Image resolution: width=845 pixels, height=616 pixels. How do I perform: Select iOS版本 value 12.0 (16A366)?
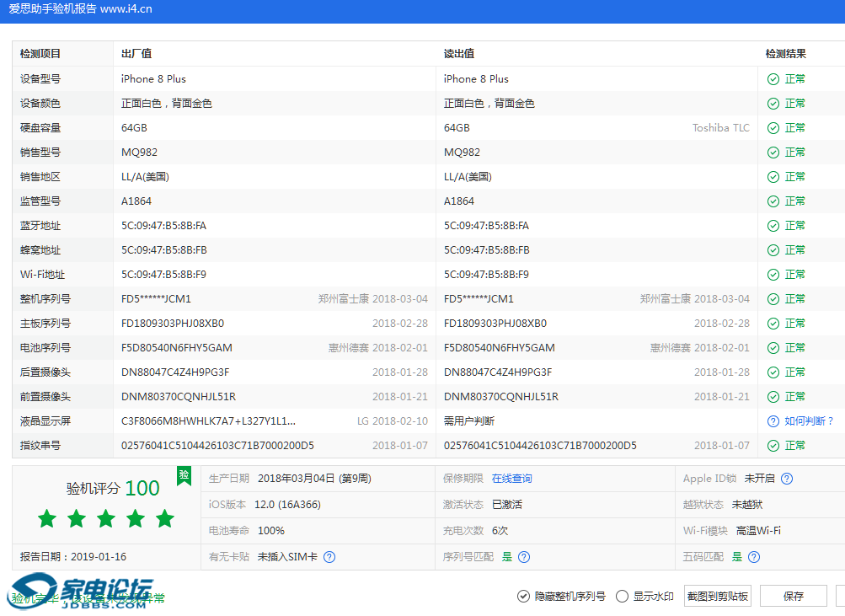[287, 505]
